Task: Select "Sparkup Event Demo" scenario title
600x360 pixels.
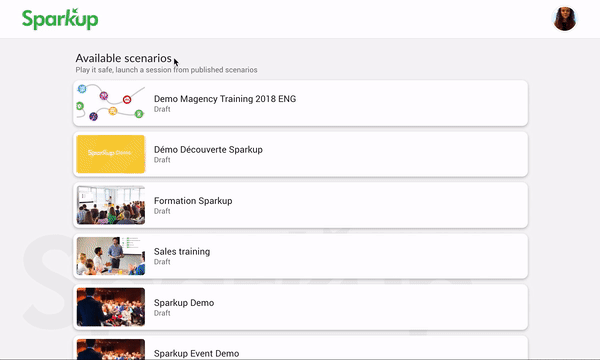Action: 196,353
